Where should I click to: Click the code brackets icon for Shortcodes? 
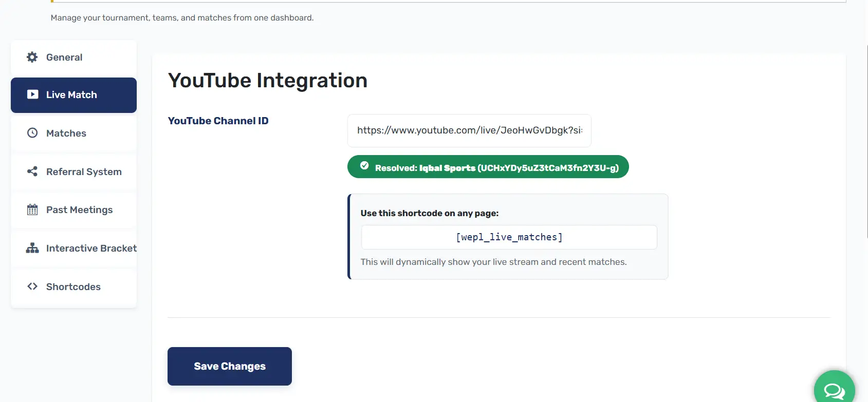coord(32,286)
